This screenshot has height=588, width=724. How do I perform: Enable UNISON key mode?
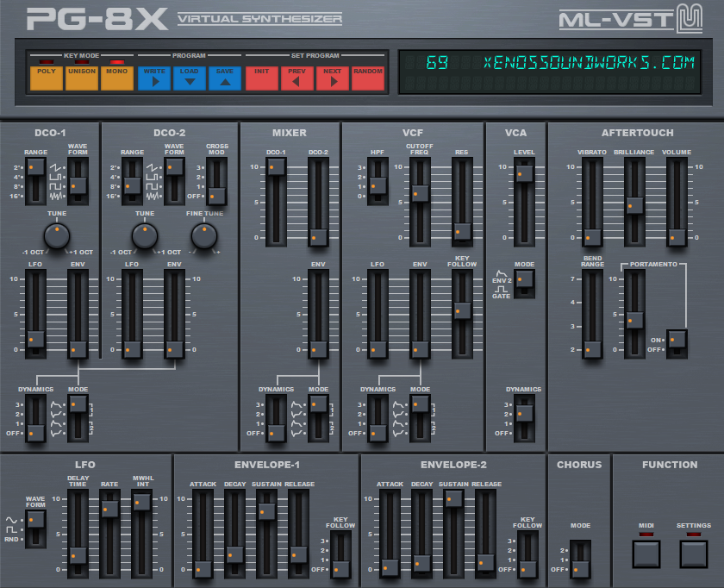81,76
